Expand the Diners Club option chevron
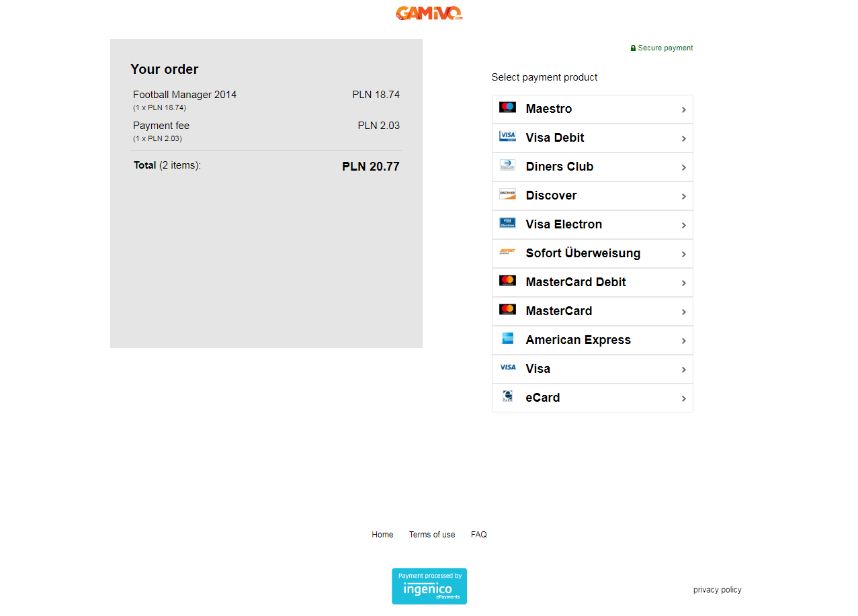Screen dimensions: 858x616 (x=683, y=167)
